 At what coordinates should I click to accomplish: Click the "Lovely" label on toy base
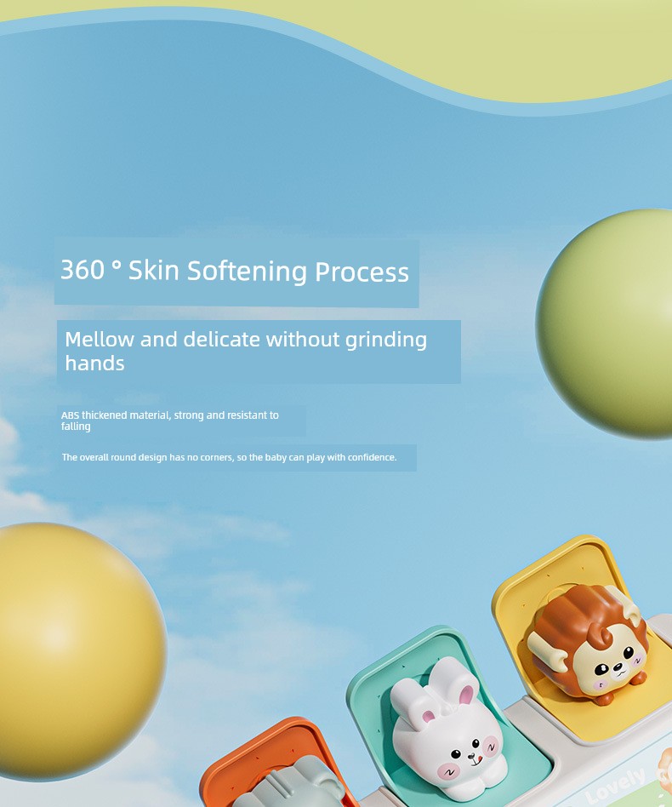[x=615, y=786]
